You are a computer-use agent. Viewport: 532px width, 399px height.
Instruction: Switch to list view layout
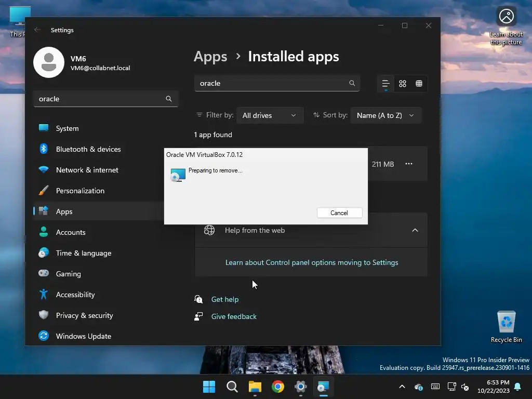pyautogui.click(x=386, y=84)
